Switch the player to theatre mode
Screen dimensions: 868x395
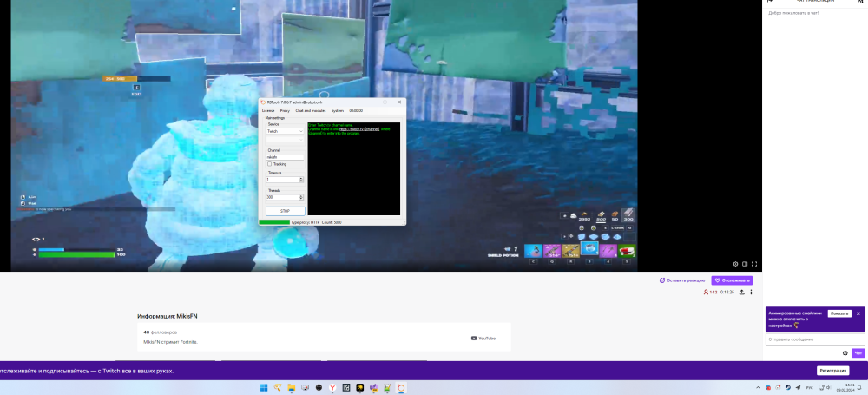click(x=745, y=264)
